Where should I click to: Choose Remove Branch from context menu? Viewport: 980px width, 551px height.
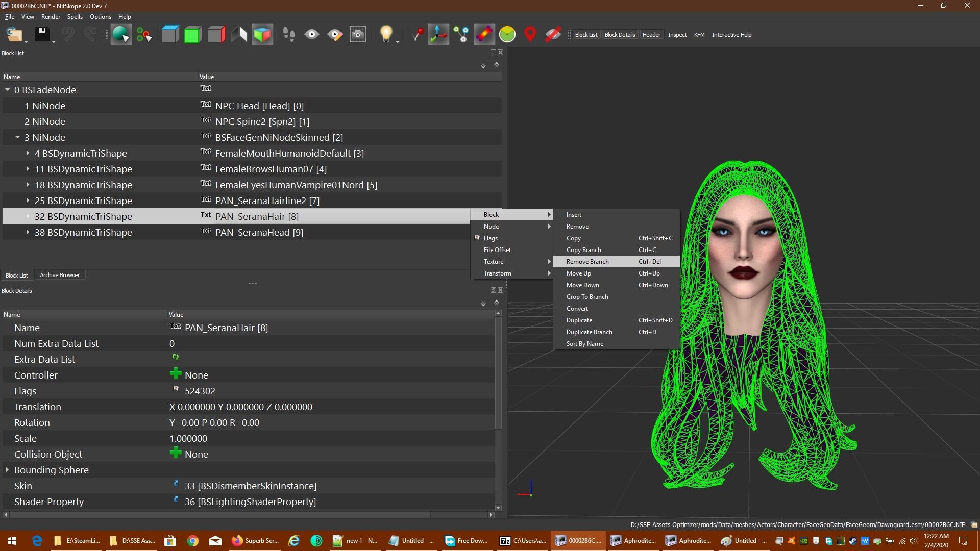[617, 262]
